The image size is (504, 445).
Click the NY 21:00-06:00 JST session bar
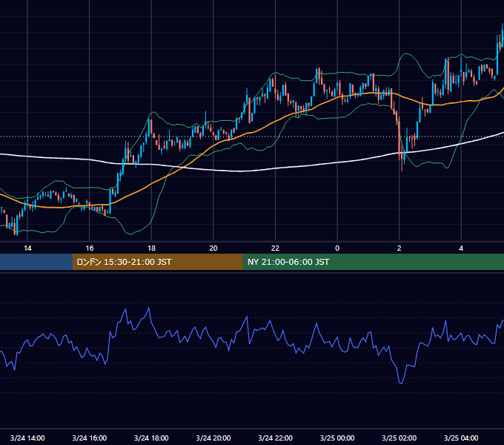pos(373,262)
